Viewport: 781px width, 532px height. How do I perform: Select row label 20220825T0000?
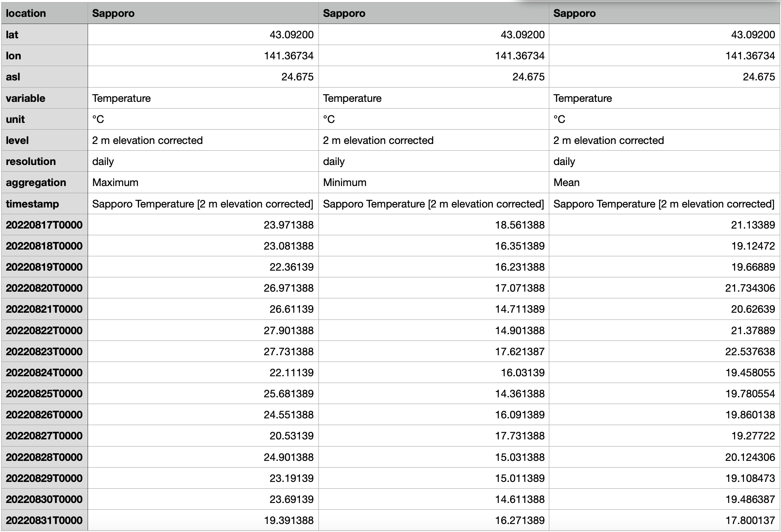44,394
